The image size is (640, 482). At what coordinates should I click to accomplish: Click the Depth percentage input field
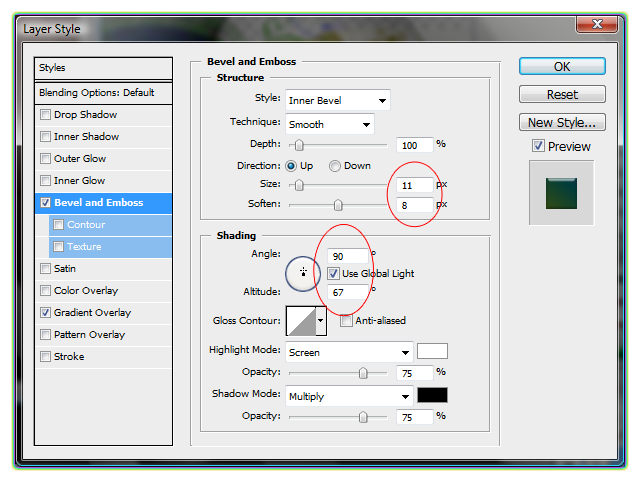(x=415, y=145)
